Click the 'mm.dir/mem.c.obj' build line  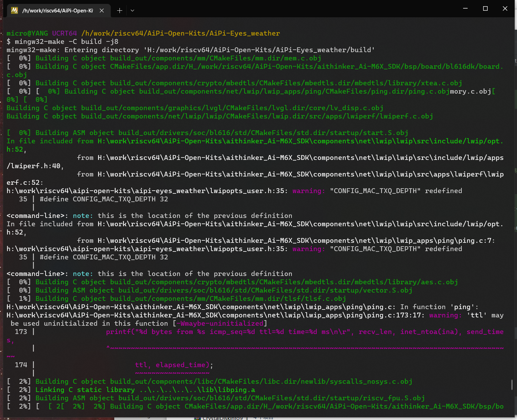(164, 58)
